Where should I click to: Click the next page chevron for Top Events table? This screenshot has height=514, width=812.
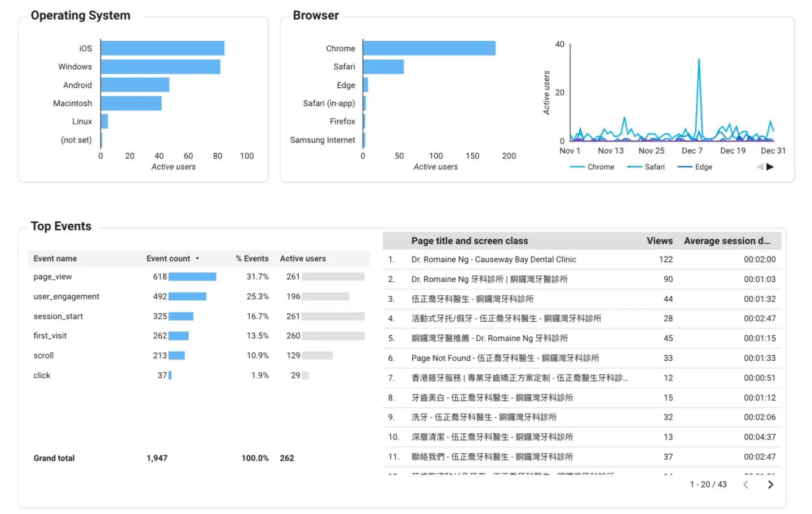click(770, 484)
